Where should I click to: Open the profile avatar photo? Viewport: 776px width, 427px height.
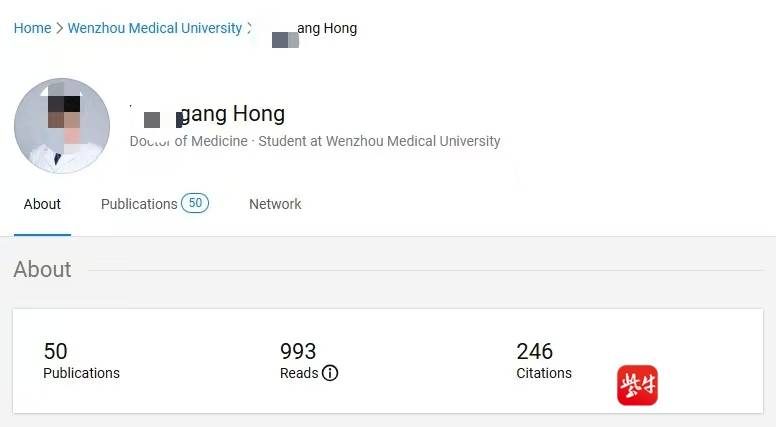coord(62,127)
